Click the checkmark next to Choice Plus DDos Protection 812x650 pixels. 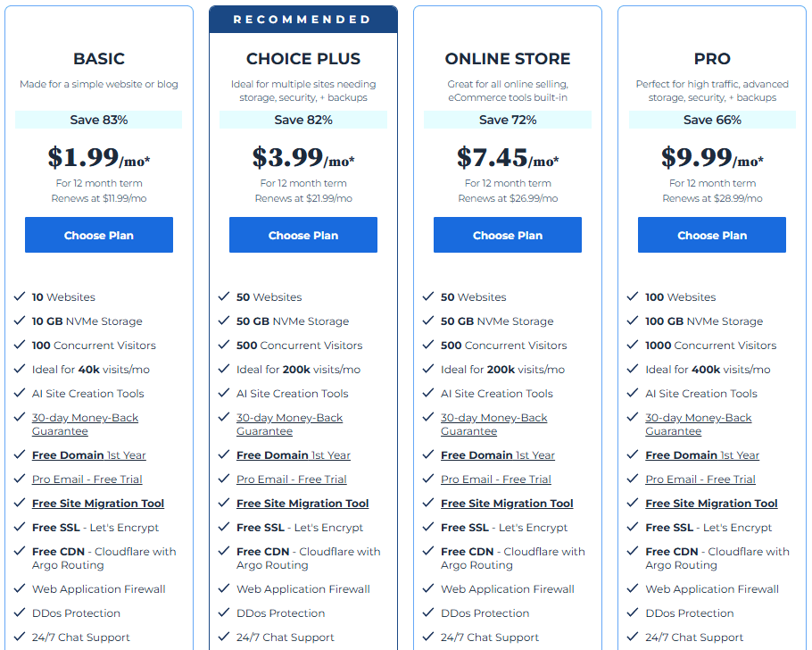click(x=222, y=612)
